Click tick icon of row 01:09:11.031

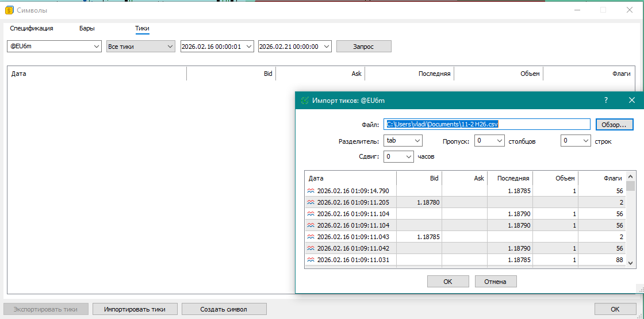click(x=311, y=260)
